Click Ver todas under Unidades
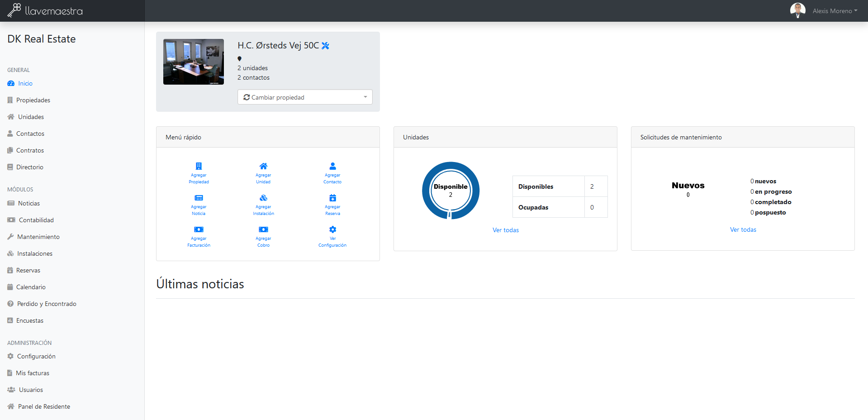 506,230
